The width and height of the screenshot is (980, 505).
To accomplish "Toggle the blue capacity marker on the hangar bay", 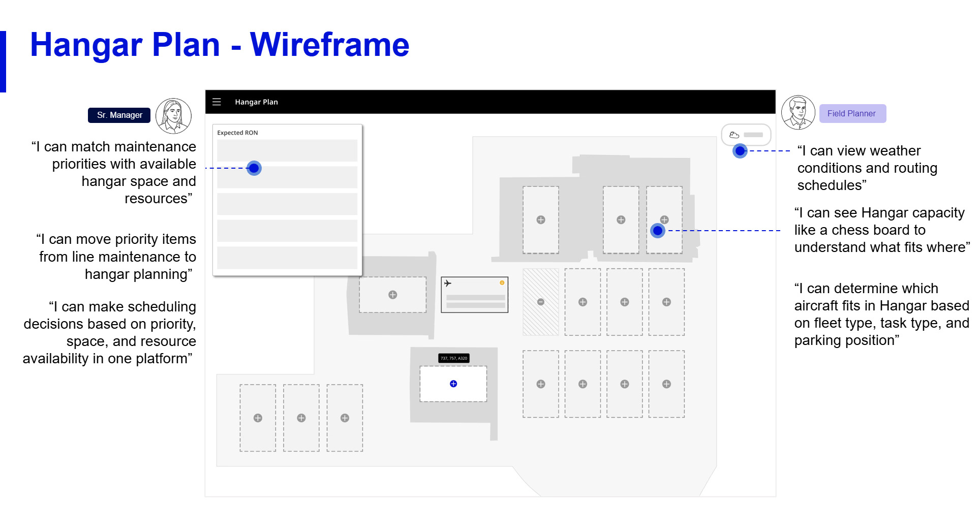I will coord(657,231).
